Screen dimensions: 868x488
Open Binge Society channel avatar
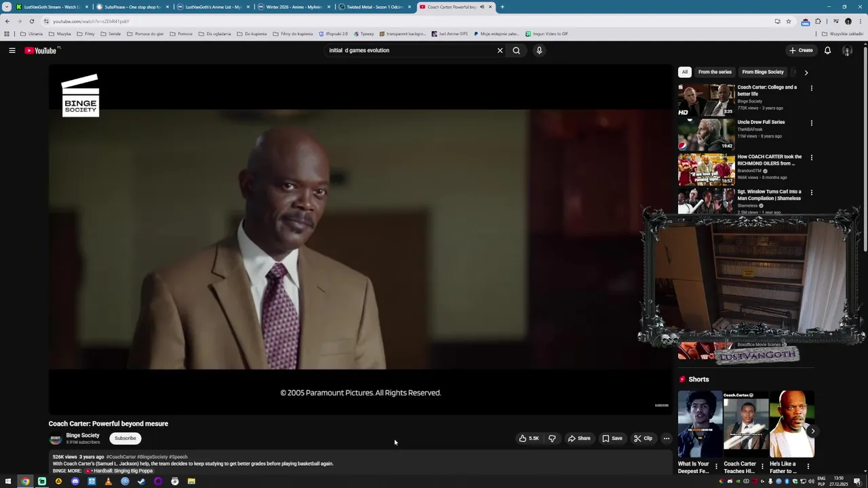click(x=56, y=439)
